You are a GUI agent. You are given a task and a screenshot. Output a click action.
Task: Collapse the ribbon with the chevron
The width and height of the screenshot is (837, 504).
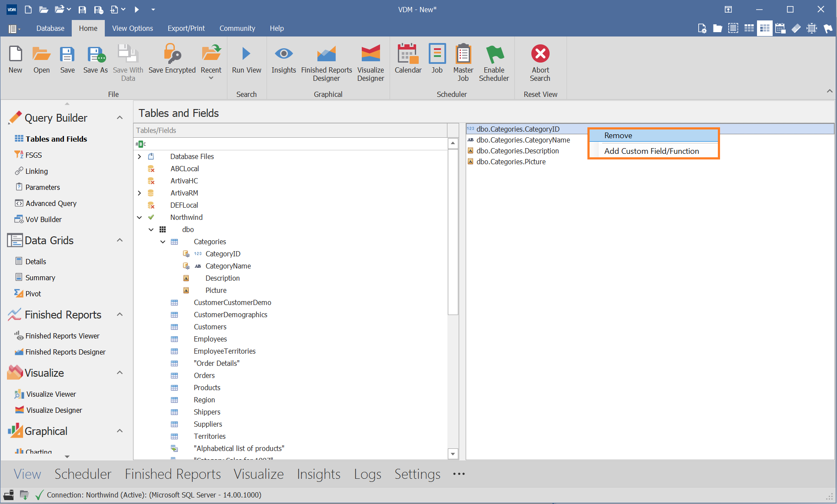tap(830, 91)
